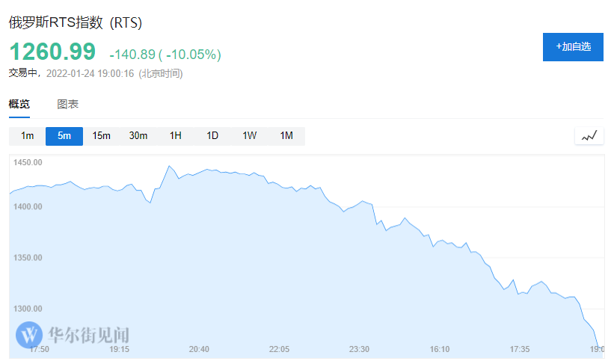Set chart to 1W timeframe
The image size is (614, 364).
[x=249, y=136]
